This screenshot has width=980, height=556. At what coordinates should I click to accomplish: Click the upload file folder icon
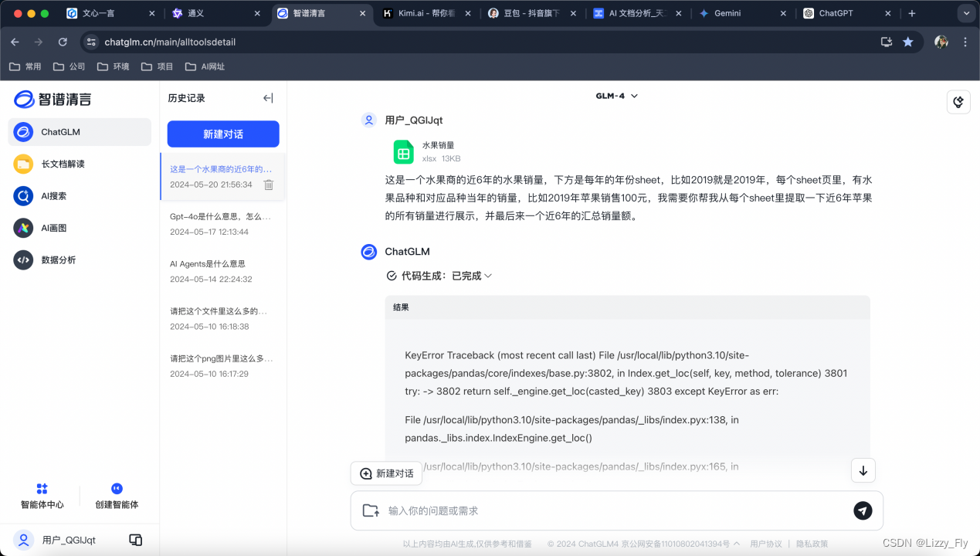click(371, 510)
